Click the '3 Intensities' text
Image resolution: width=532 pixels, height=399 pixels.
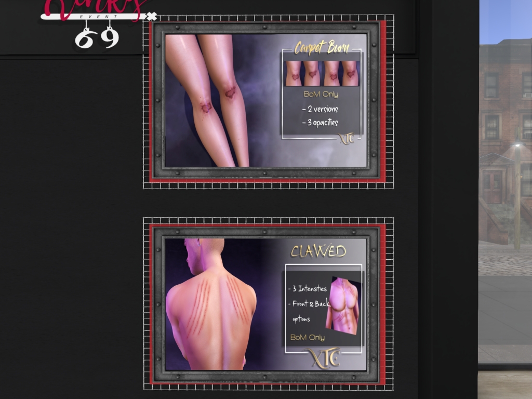308,288
